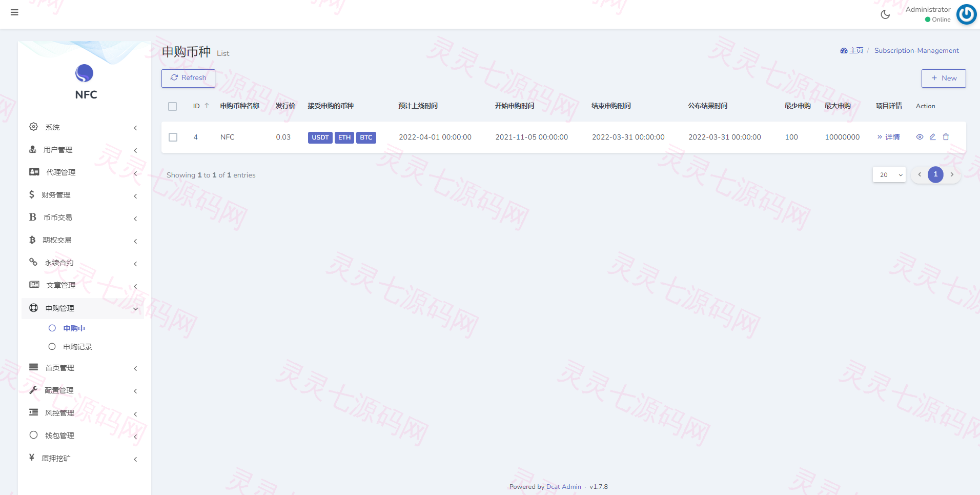View the NFC row with eye icon

[x=920, y=137]
